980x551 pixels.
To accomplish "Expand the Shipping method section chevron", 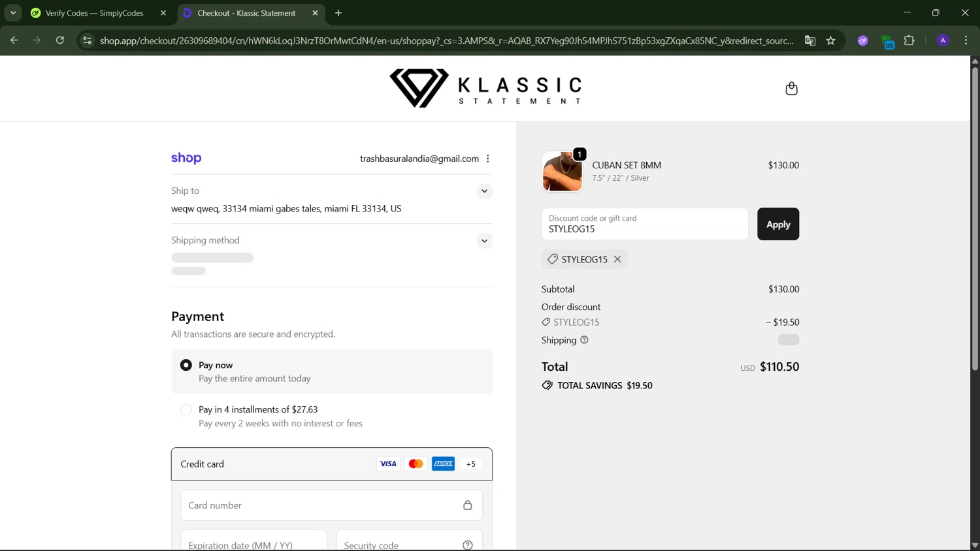I will pos(484,241).
